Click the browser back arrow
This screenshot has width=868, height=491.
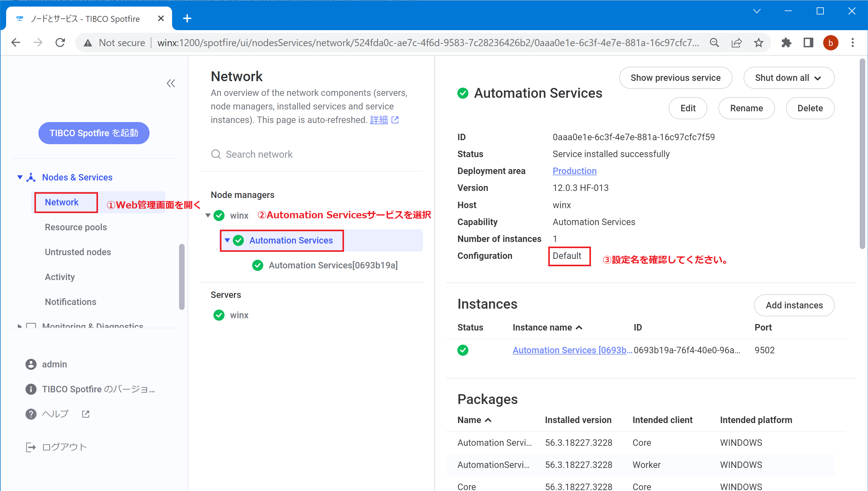pyautogui.click(x=16, y=43)
